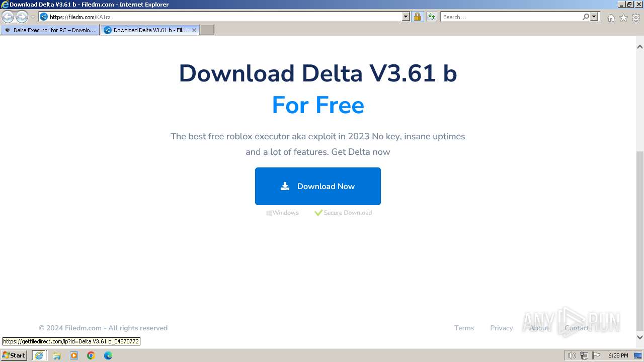Click the scroll up arrow of the page scrollbar
Image resolution: width=644 pixels, height=362 pixels.
[640, 46]
